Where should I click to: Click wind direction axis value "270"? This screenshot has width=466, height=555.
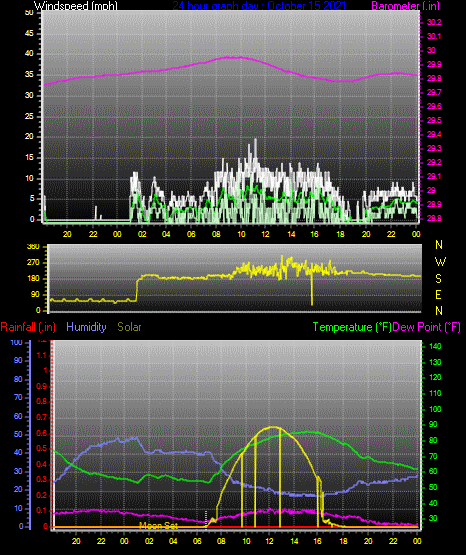coord(33,263)
